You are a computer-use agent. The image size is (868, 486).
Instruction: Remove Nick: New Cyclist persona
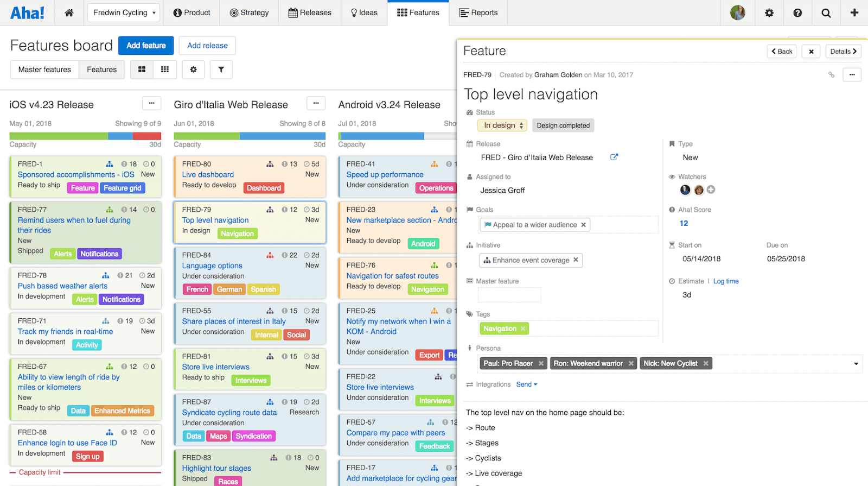[706, 363]
